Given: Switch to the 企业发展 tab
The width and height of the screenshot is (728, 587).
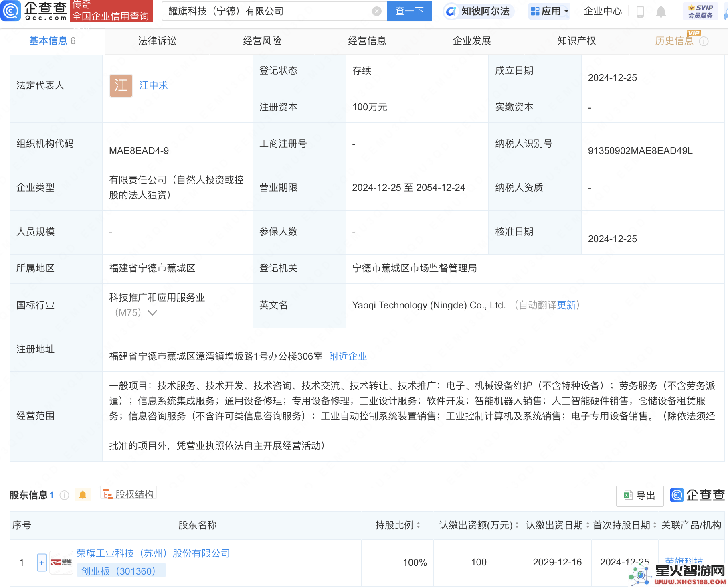Looking at the screenshot, I should 472,41.
